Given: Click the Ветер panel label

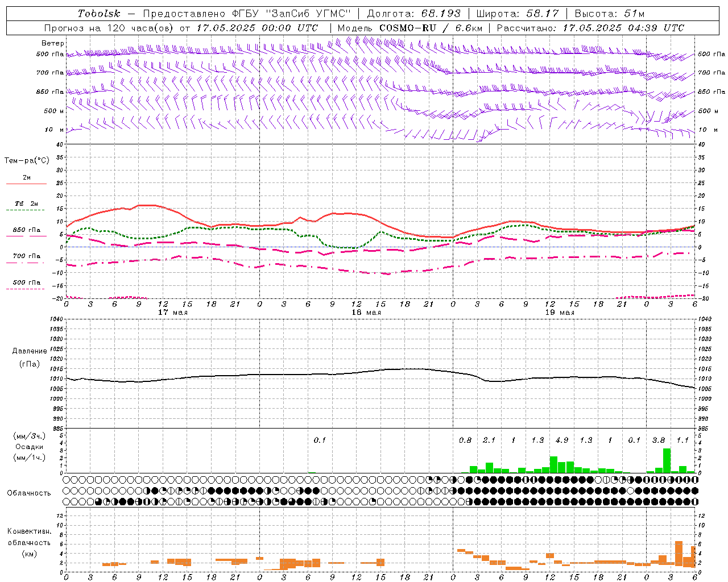Looking at the screenshot, I should pyautogui.click(x=53, y=43).
